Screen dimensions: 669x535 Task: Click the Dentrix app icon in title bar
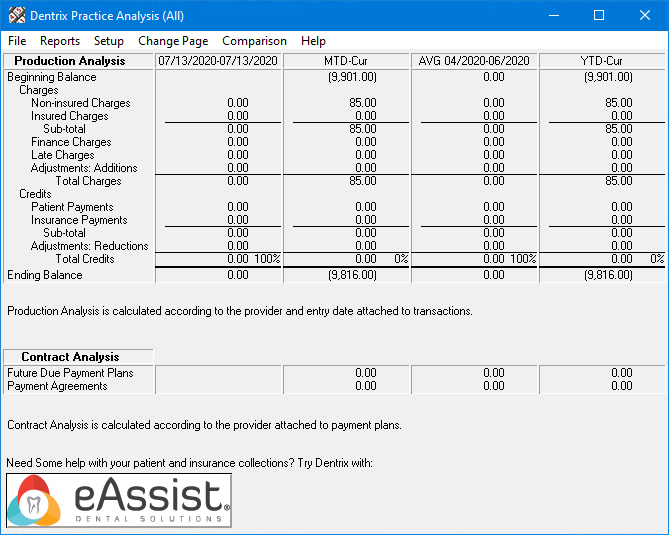16,16
